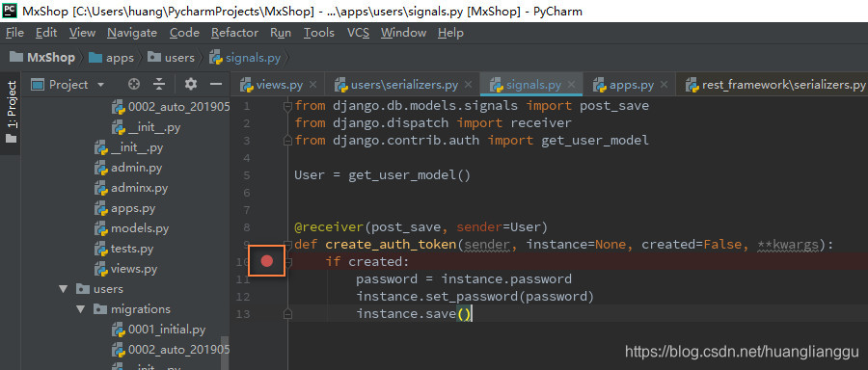The height and width of the screenshot is (370, 868).
Task: Collapse import block fold marker on line 1
Action: pyautogui.click(x=286, y=106)
